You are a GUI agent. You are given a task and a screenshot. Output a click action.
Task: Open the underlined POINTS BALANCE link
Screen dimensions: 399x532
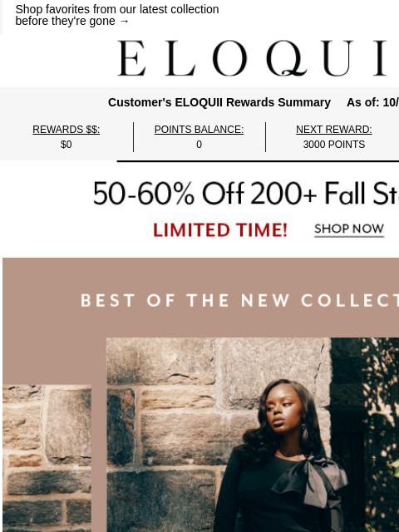199,130
